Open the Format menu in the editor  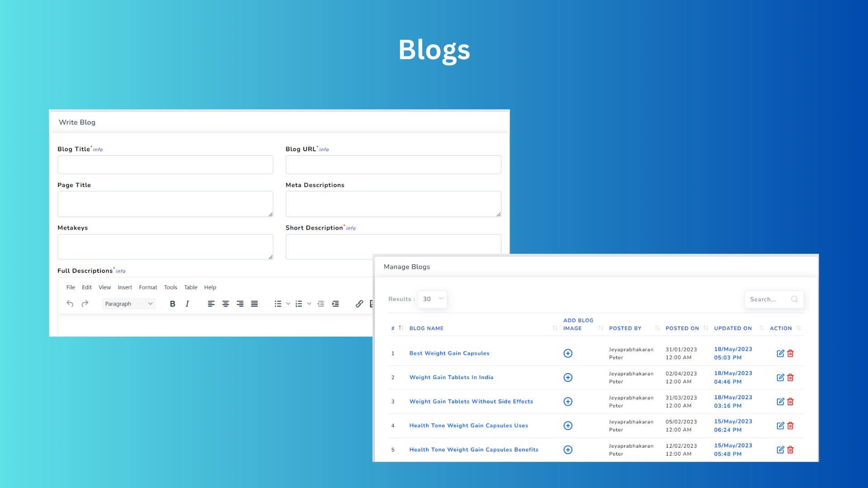point(148,287)
